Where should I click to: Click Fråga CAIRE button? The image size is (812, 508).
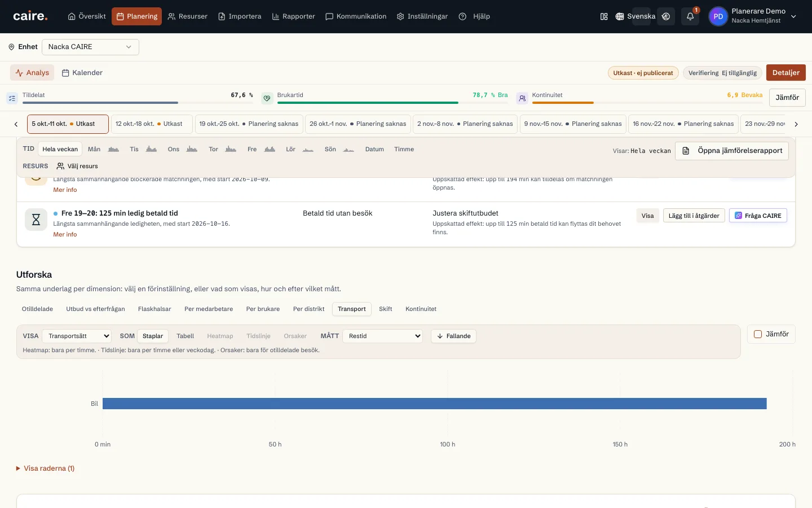pos(758,216)
